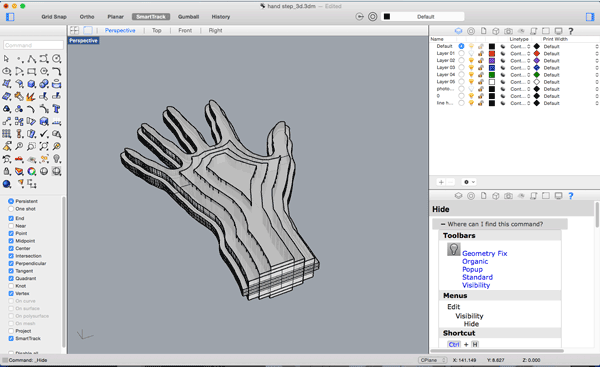Open Linetype popup for Layer 01

click(520, 54)
